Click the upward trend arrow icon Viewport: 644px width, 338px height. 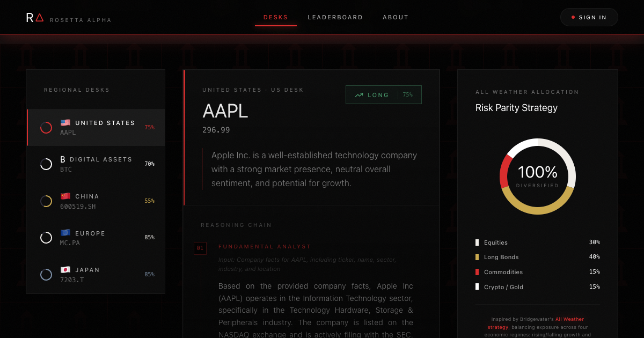[359, 95]
